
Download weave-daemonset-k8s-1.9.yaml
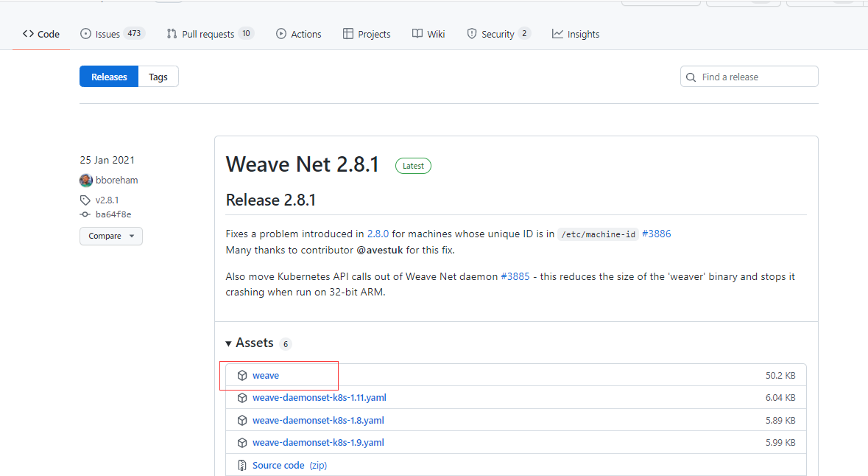318,442
